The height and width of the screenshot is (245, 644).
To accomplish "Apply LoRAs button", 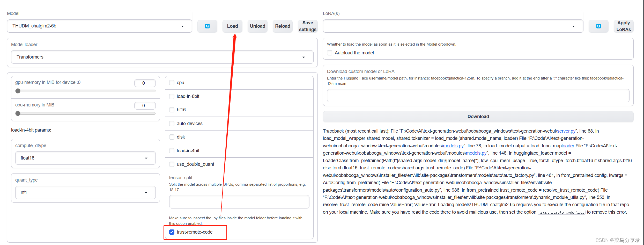I will click(624, 26).
